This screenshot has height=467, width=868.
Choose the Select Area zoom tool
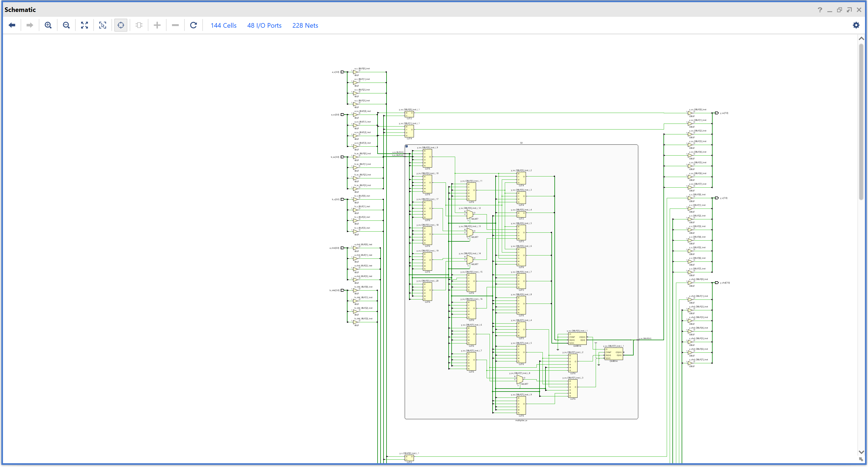click(103, 25)
